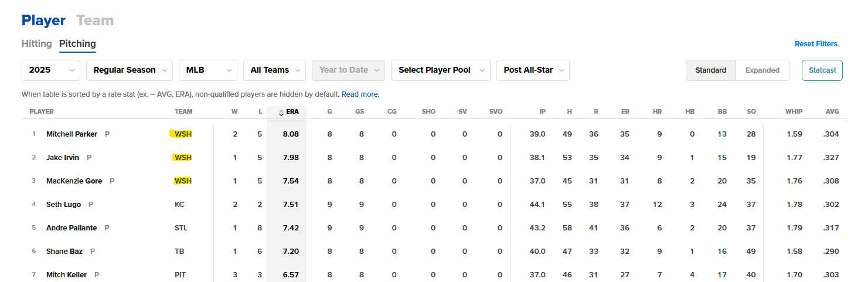Open the Statcast view
This screenshot has height=282, width=868.
pyautogui.click(x=822, y=70)
